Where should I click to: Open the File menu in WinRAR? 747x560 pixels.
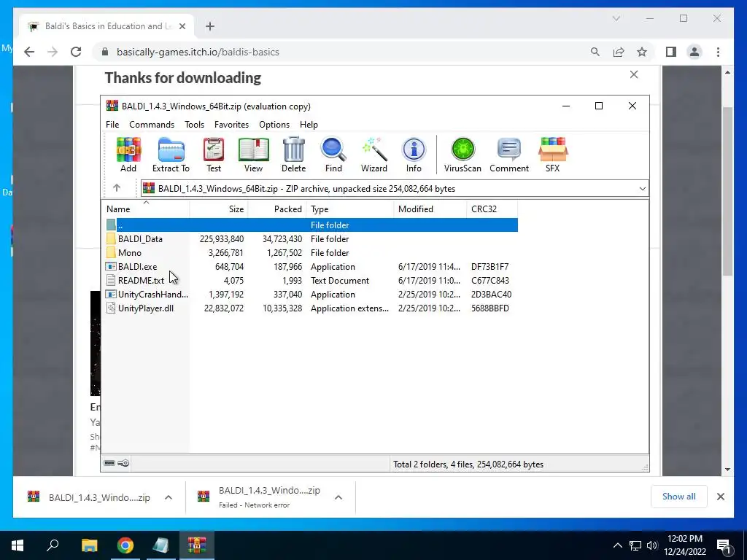112,124
